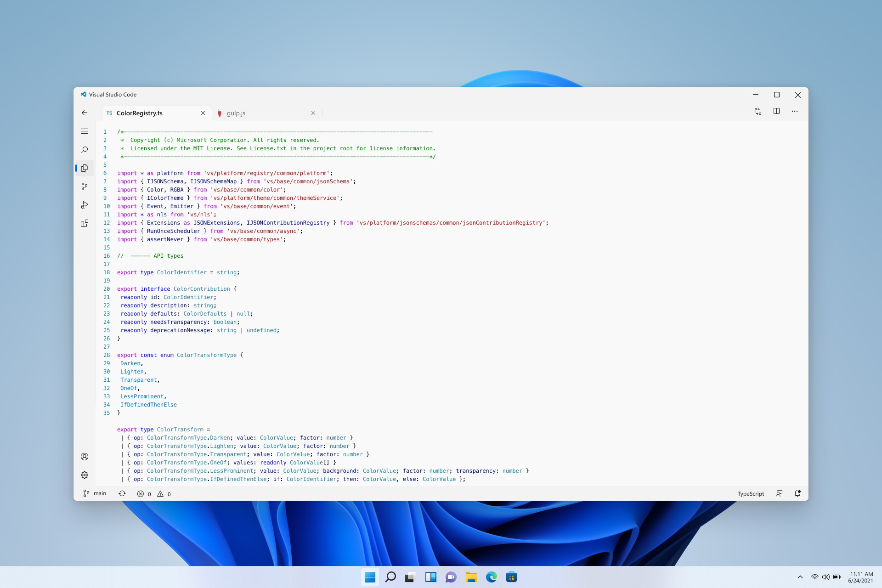
Task: Open the Manage settings gear
Action: pos(85,475)
